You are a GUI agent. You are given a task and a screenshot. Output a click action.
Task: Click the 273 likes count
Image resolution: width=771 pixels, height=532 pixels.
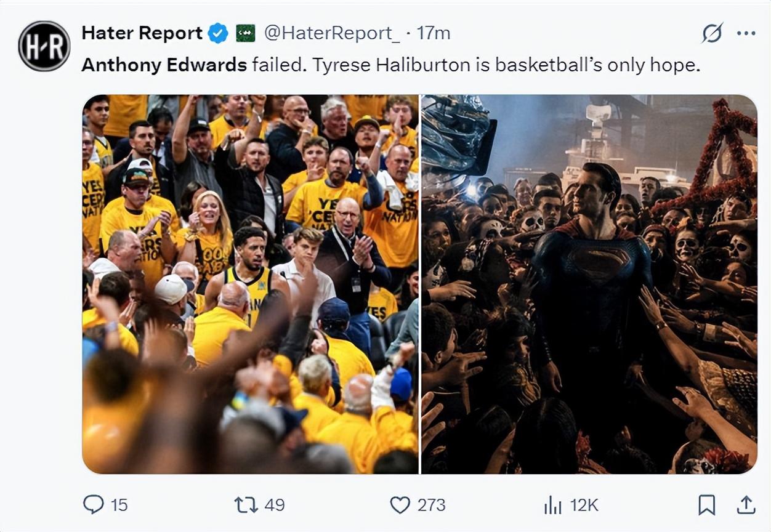click(431, 505)
